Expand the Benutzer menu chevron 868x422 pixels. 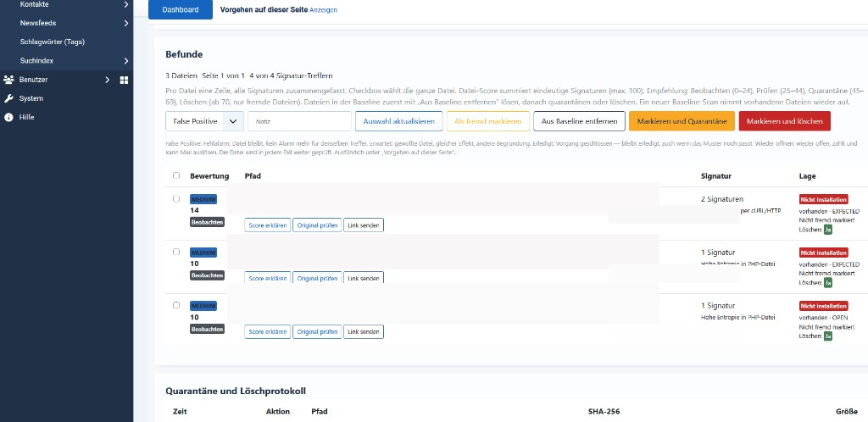[108, 80]
